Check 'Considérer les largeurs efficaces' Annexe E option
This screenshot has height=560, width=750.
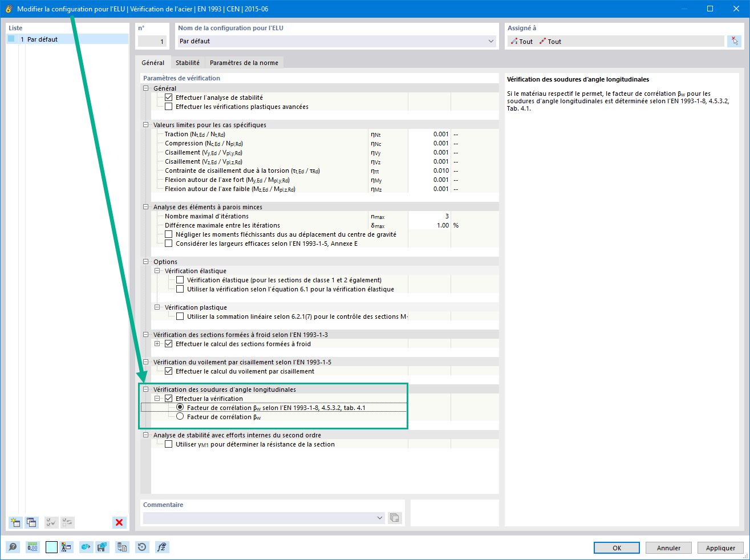click(168, 244)
